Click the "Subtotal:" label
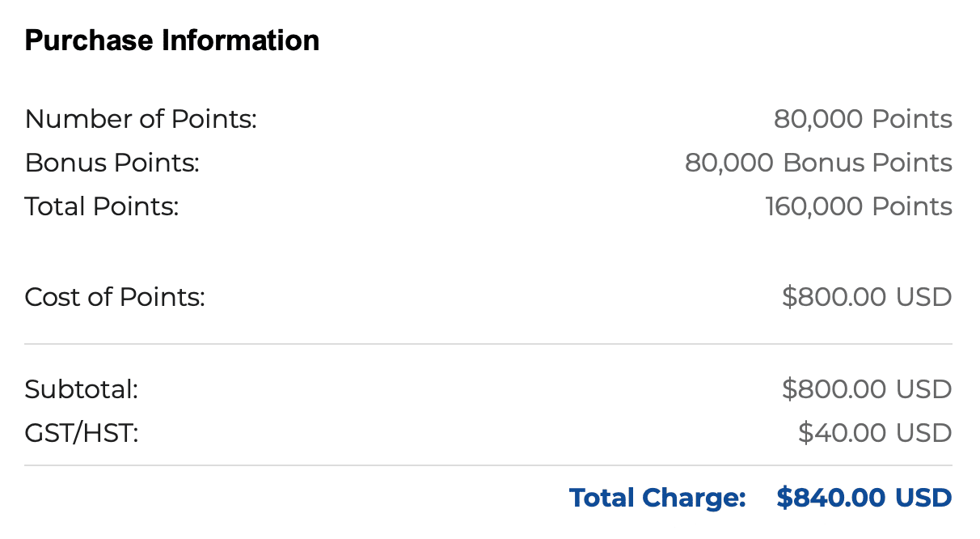980x539 pixels. click(82, 390)
